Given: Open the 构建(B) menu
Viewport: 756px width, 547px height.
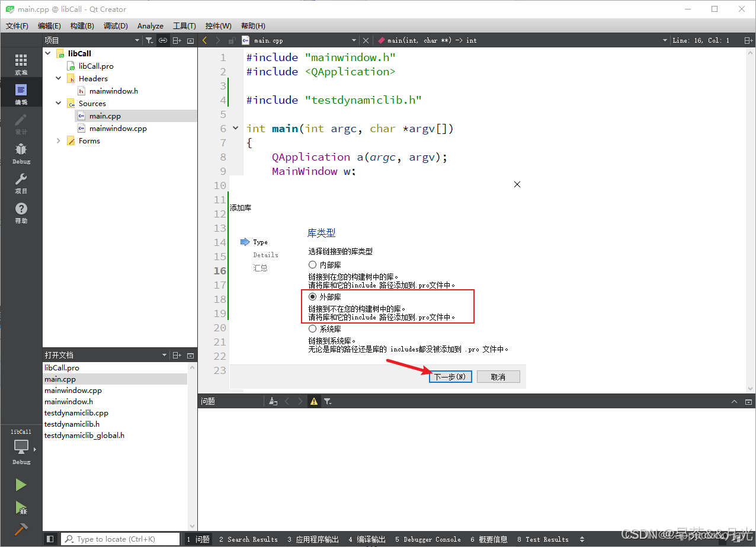Looking at the screenshot, I should (x=82, y=25).
